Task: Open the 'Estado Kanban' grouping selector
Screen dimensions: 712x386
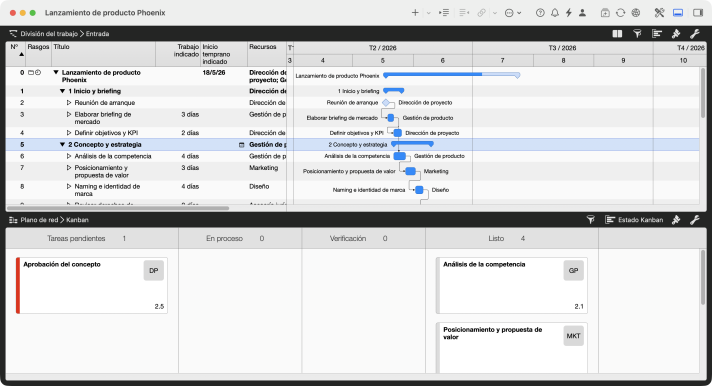Action: coord(634,220)
